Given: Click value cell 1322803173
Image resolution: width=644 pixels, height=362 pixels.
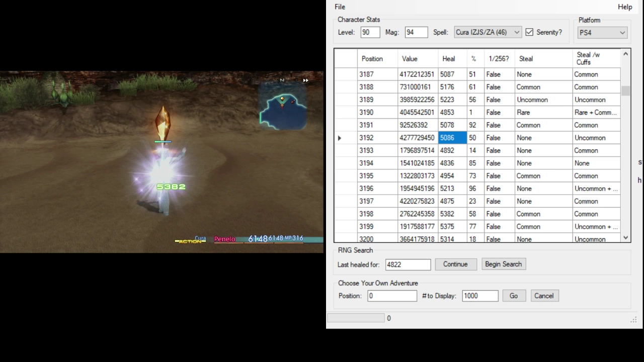Looking at the screenshot, I should [x=418, y=176].
